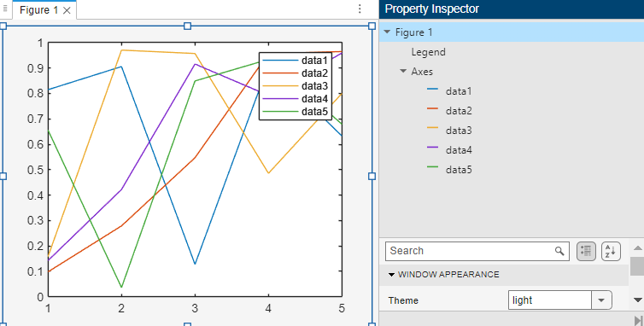Select data5 in the object tree
The image size is (644, 326).
click(459, 170)
